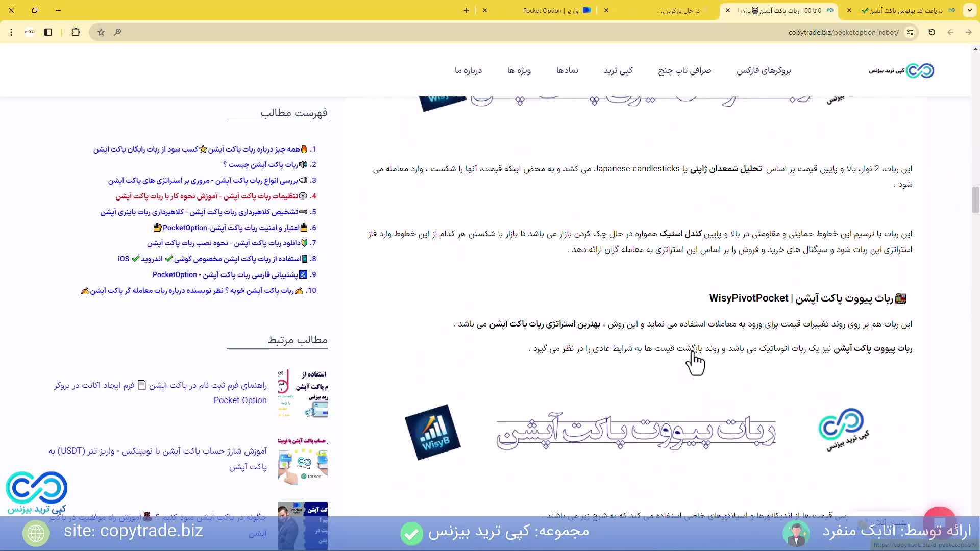Click the کپی ترید بیزنس site logo

(x=901, y=70)
